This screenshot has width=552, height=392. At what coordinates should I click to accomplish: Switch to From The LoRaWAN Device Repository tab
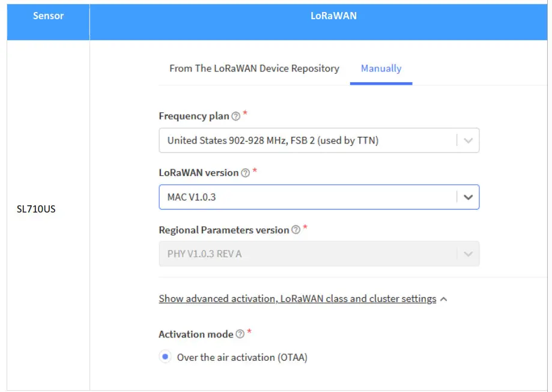(254, 68)
